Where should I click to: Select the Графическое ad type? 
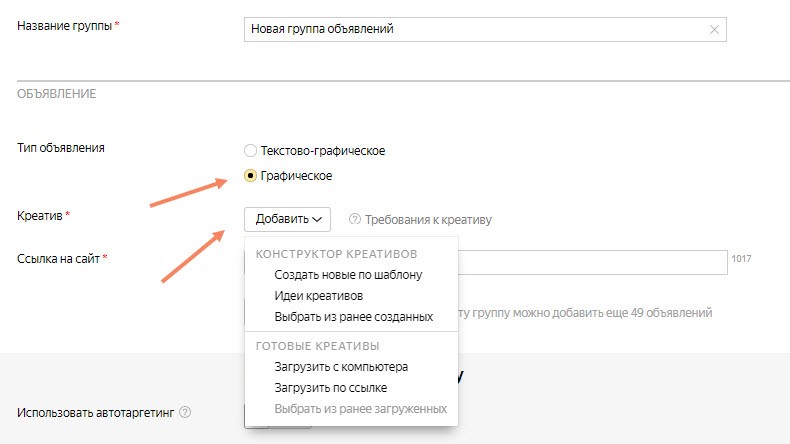[x=250, y=176]
